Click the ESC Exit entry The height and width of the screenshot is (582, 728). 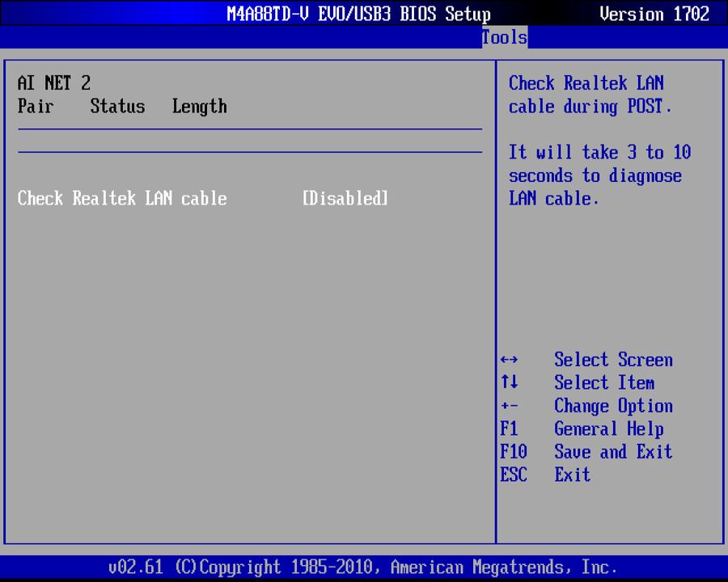coord(572,474)
